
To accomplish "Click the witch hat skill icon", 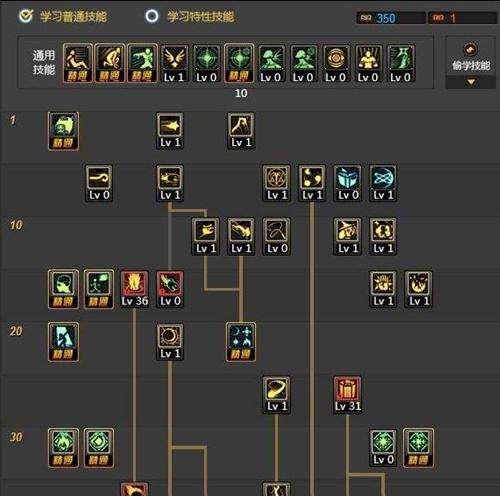I will pyautogui.click(x=347, y=236).
